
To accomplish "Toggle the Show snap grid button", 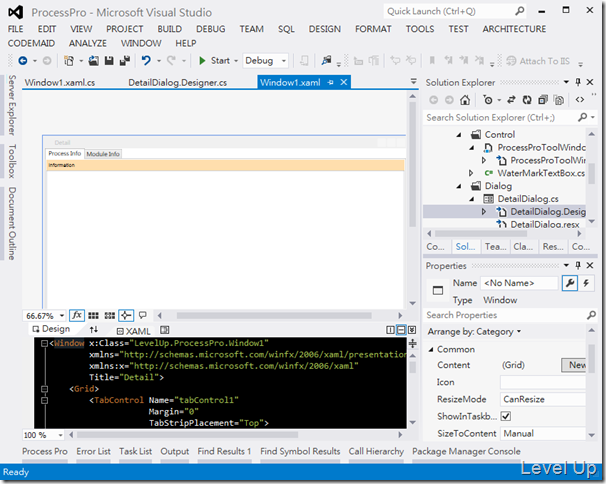I will [x=93, y=315].
